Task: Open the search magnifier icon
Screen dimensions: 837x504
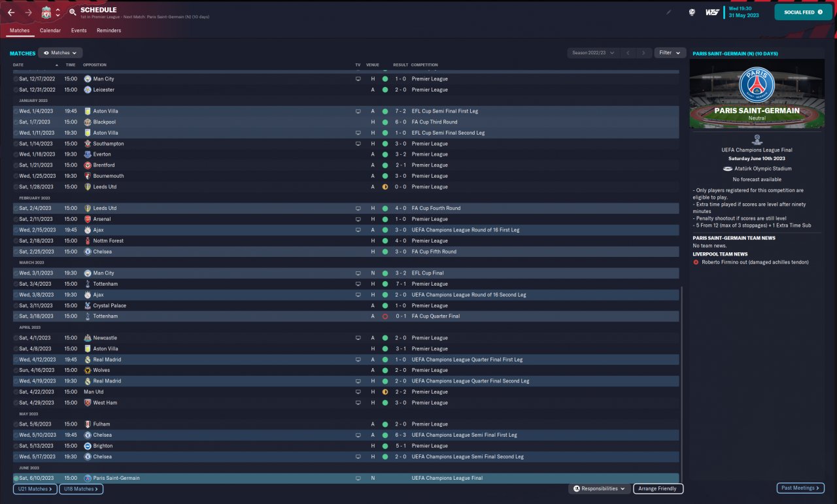Action: tap(73, 12)
